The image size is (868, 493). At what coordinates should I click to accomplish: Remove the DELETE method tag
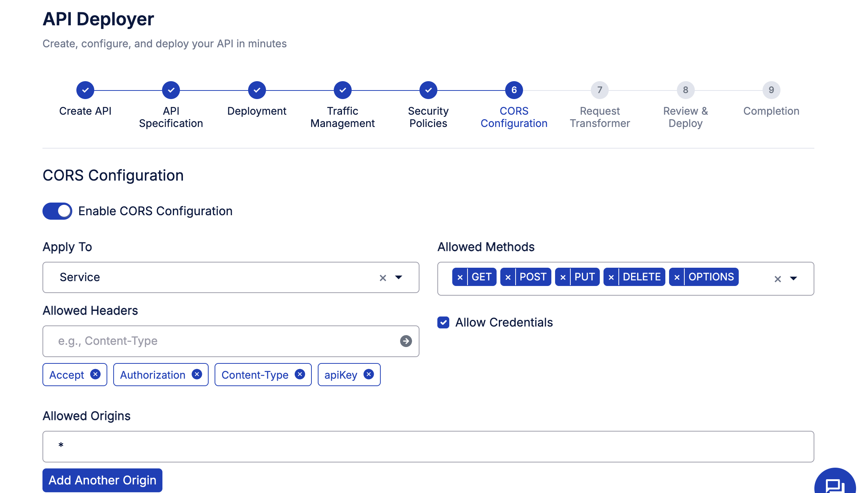coord(611,277)
